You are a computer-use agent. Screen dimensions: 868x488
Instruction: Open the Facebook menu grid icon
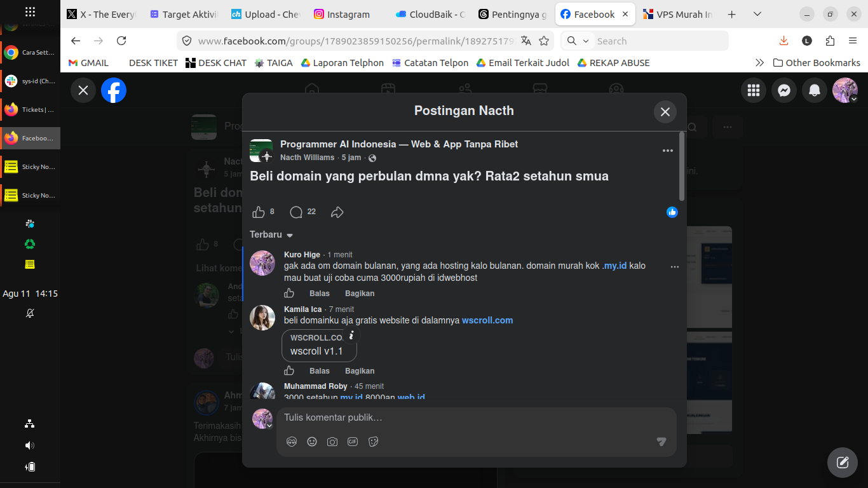pos(754,90)
